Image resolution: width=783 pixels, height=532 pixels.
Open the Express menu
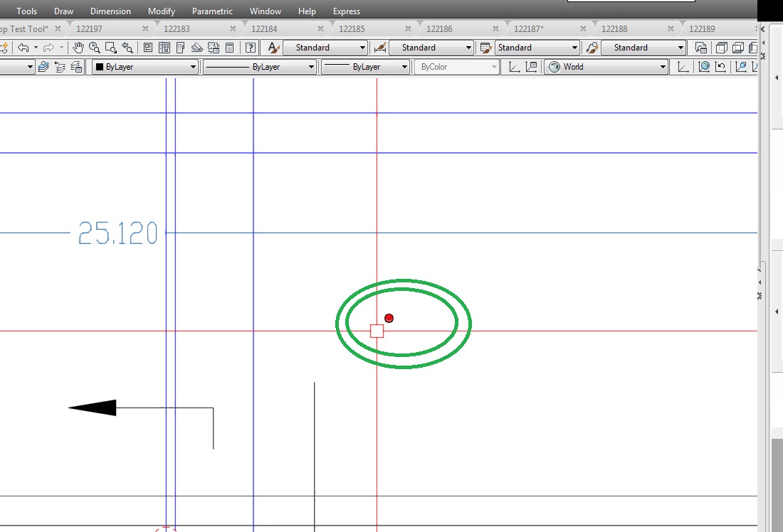347,11
